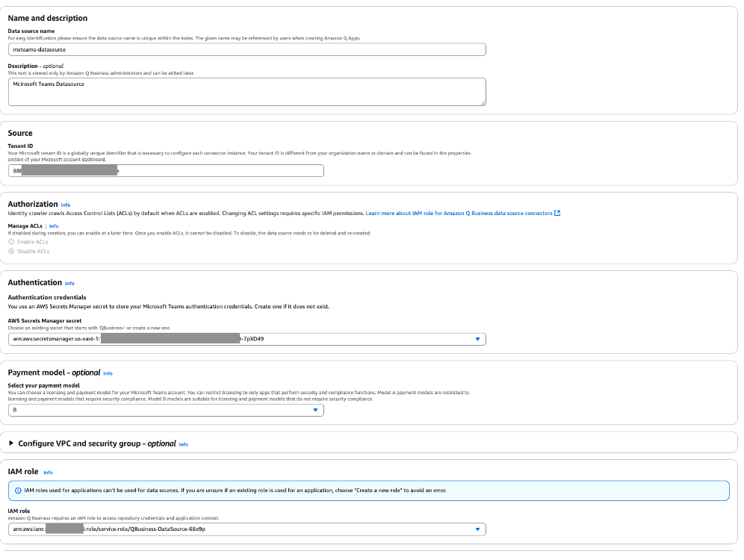This screenshot has width=744, height=560.
Task: Open the payment model dropdown showing B
Action: [x=166, y=410]
